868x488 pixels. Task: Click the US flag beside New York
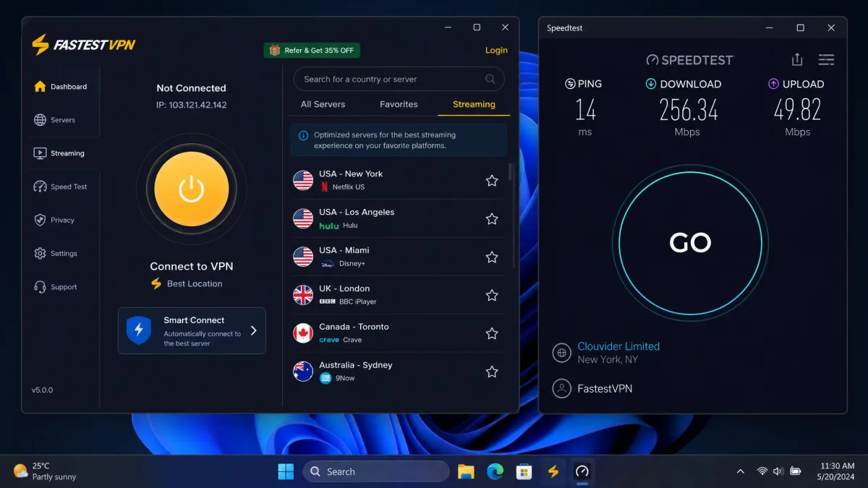click(303, 180)
